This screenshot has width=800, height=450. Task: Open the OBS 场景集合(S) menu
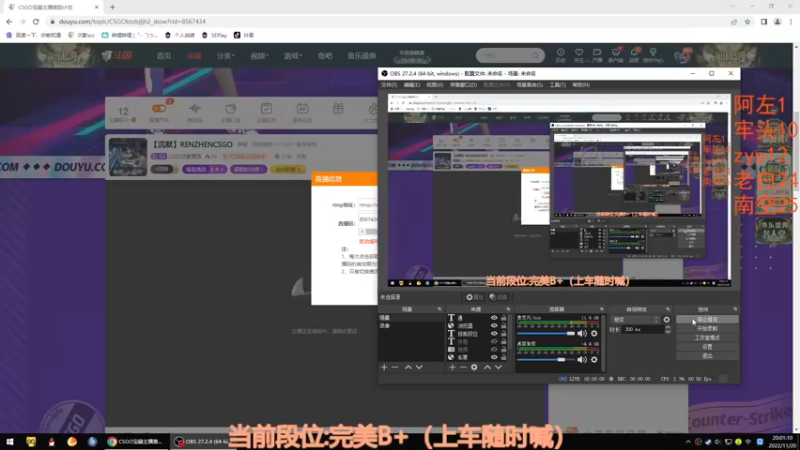pos(530,85)
